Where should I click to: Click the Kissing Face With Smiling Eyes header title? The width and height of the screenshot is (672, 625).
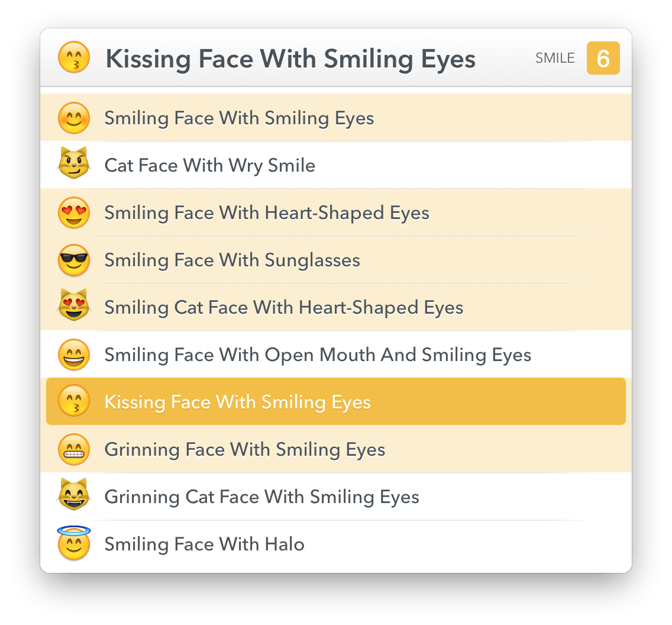click(290, 59)
